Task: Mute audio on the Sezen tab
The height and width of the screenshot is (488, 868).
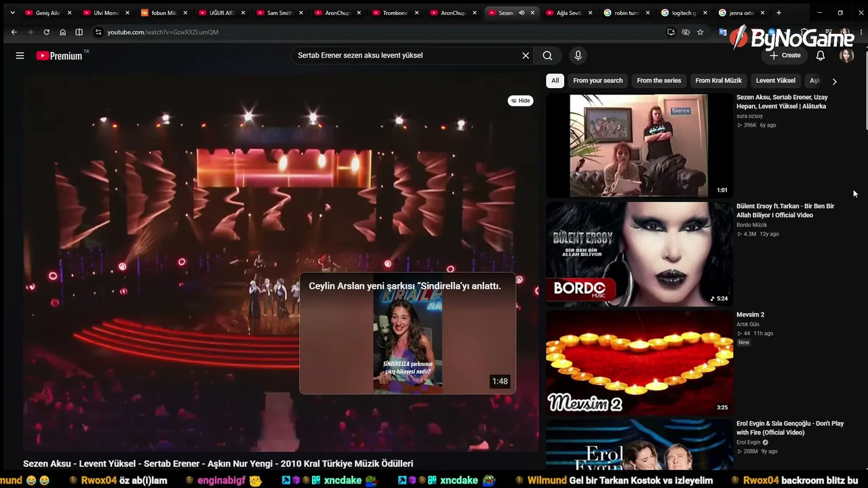Action: pos(521,13)
